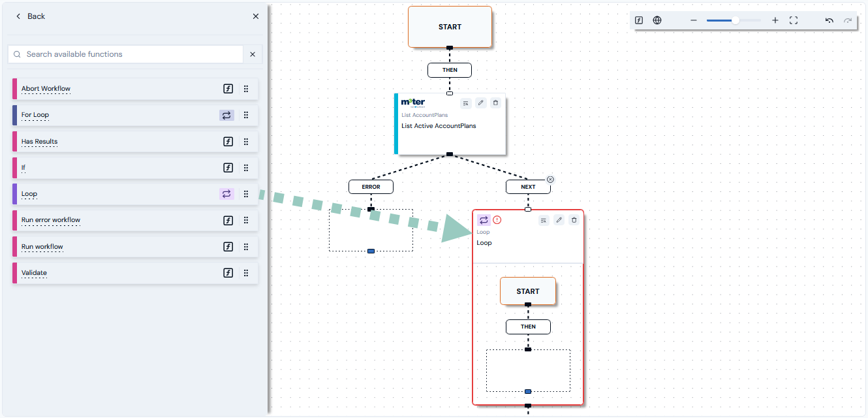Click the Loop node repeat icon

[484, 220]
